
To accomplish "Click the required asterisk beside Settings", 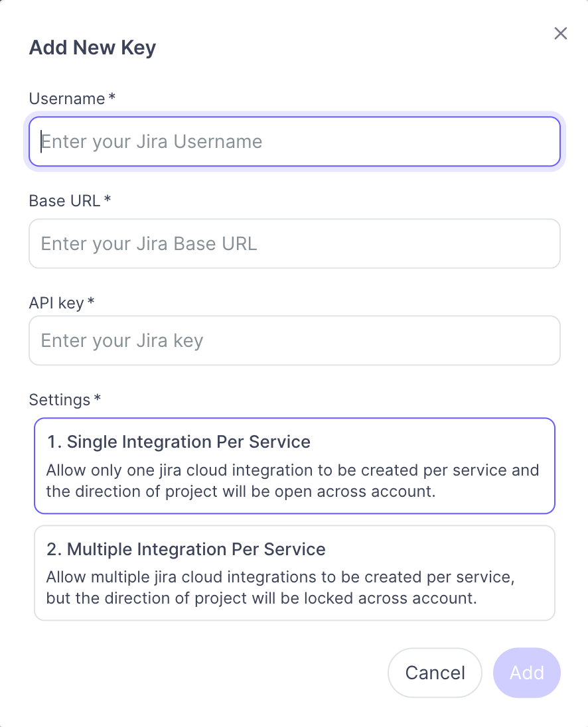I will point(98,398).
